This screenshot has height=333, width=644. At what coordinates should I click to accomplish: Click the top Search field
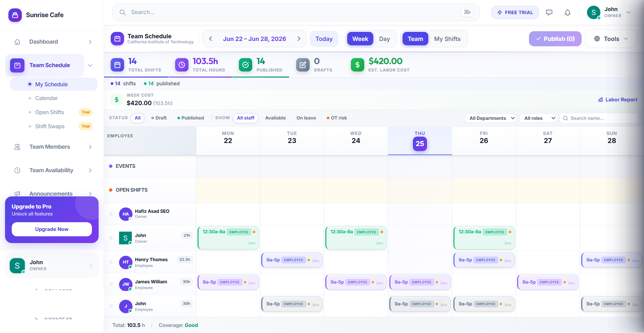coord(296,12)
